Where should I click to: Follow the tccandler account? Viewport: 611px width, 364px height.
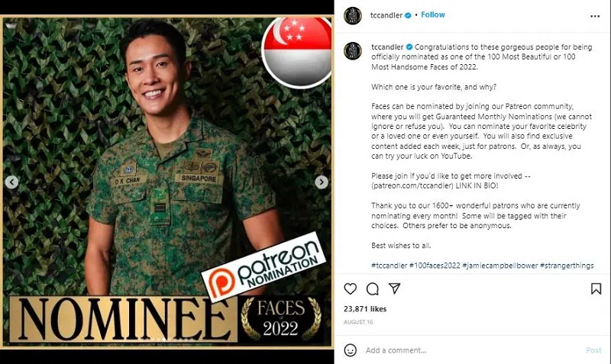coord(432,14)
